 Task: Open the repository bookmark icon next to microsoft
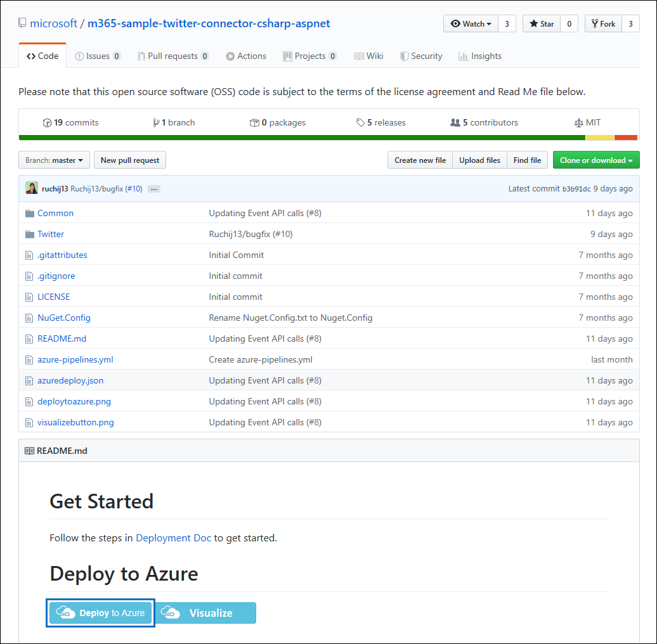click(22, 22)
